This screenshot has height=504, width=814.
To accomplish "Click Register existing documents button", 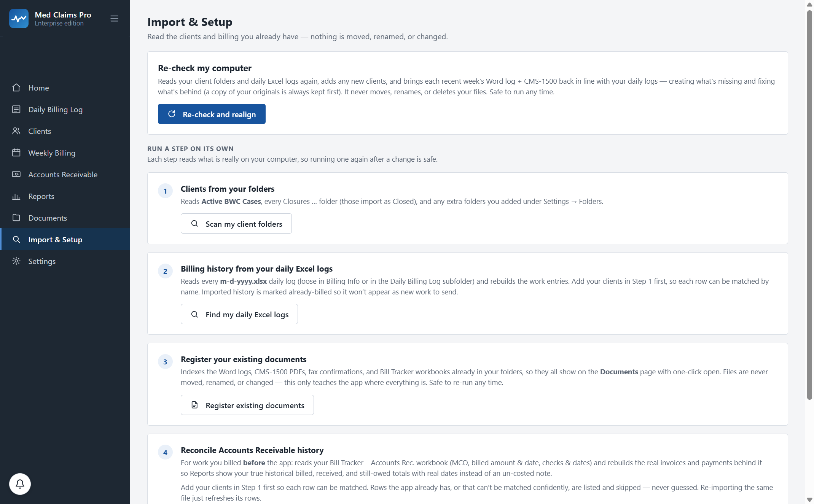I will 247,405.
